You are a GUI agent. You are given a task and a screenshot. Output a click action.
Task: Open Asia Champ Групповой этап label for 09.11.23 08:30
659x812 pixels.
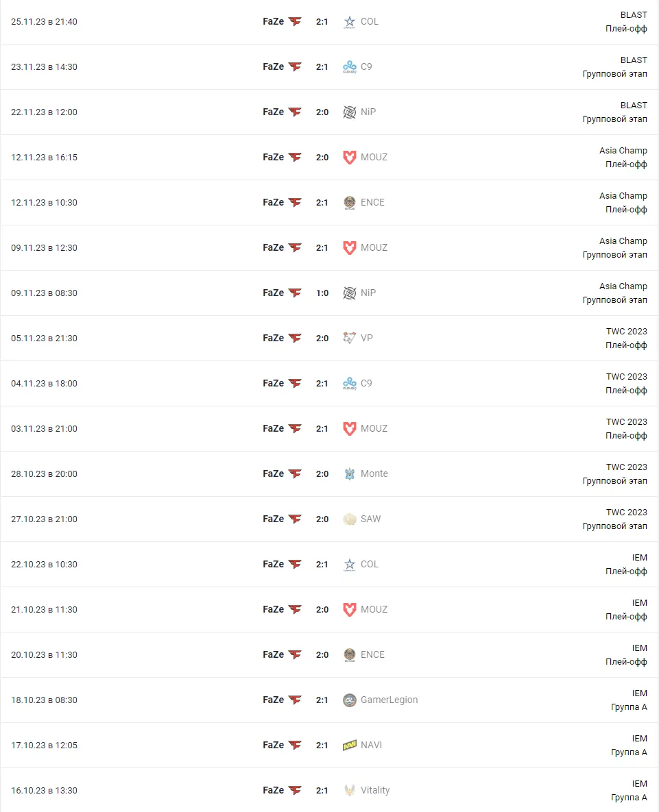pos(615,293)
